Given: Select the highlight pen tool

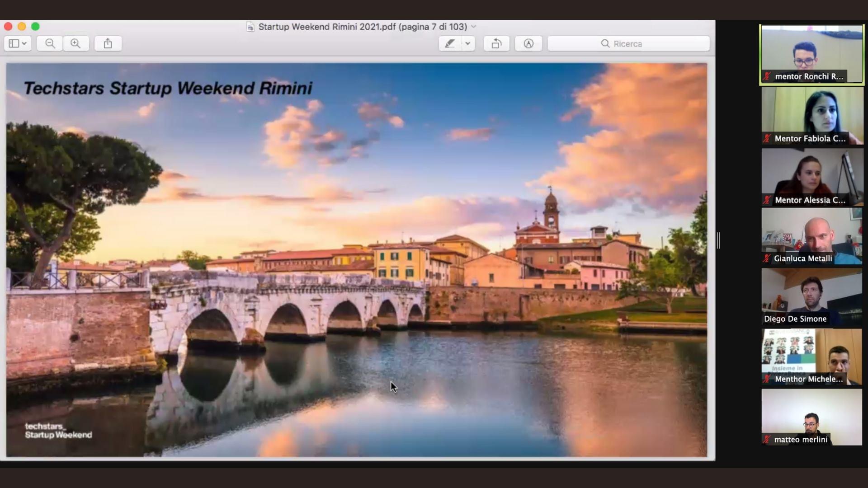Looking at the screenshot, I should (450, 43).
